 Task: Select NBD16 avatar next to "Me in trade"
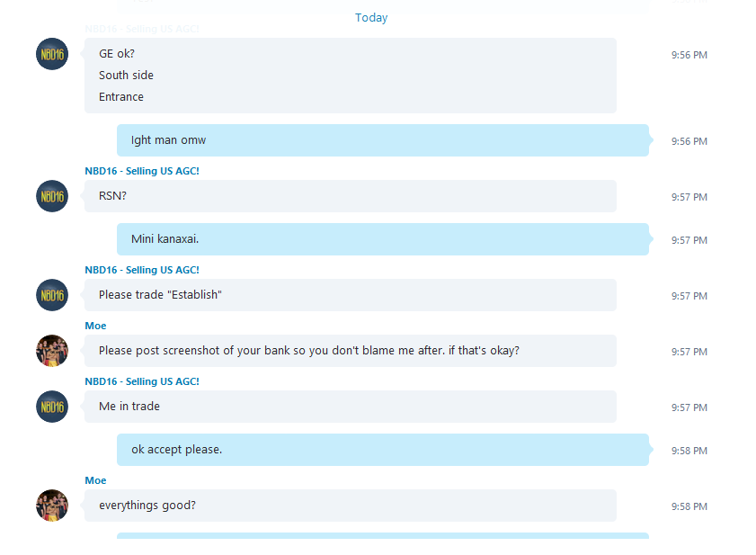(52, 407)
